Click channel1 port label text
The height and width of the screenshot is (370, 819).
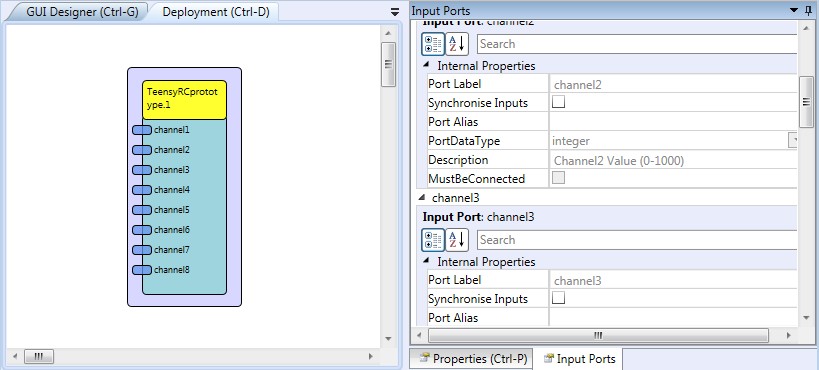tap(172, 130)
